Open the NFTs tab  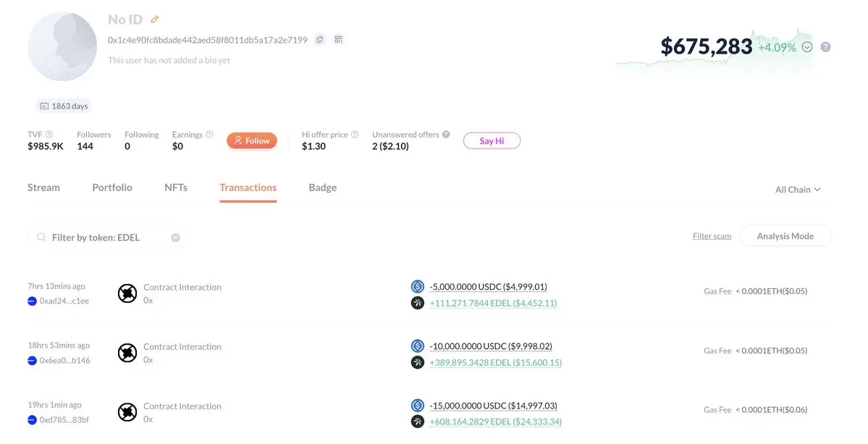[x=176, y=188]
